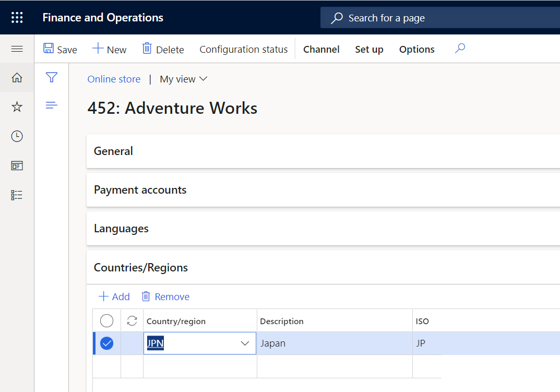Open the filter pane funnel icon
The image size is (560, 392).
(x=51, y=77)
